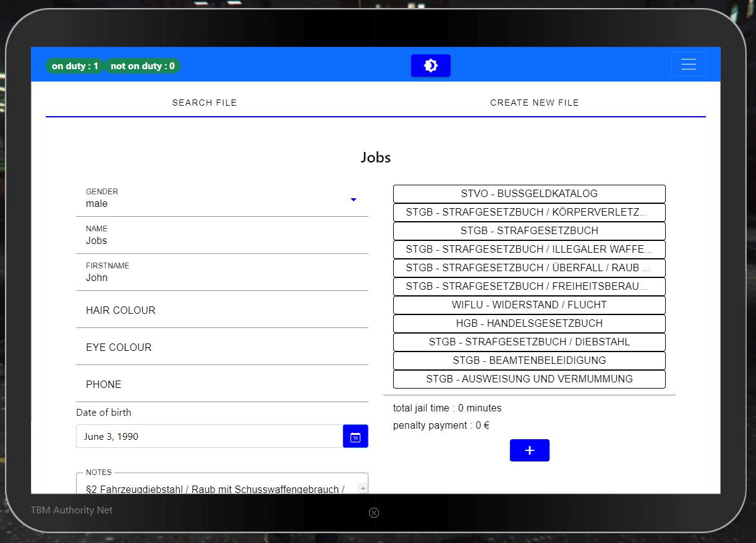The height and width of the screenshot is (543, 756).
Task: Open the hamburger menu
Action: coord(689,65)
